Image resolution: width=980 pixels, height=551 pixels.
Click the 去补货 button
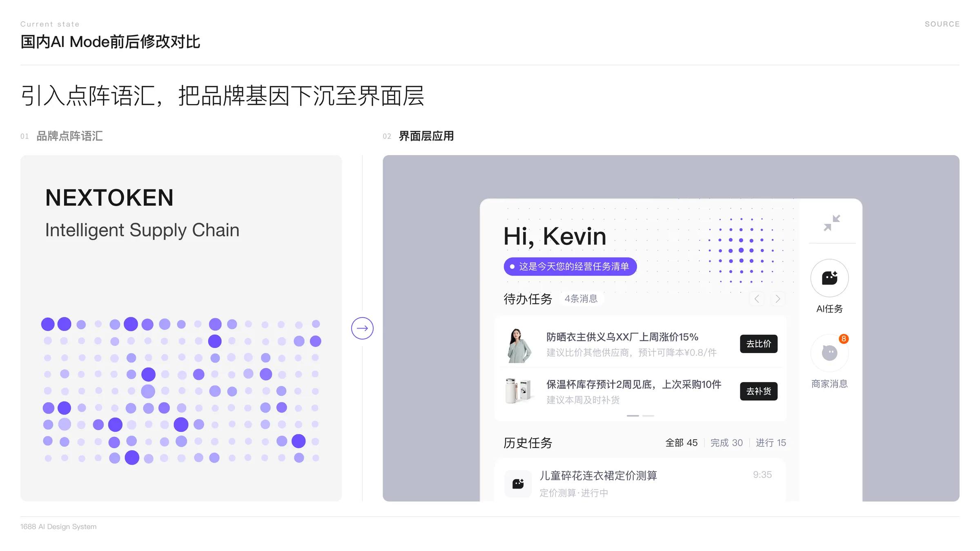pyautogui.click(x=759, y=391)
